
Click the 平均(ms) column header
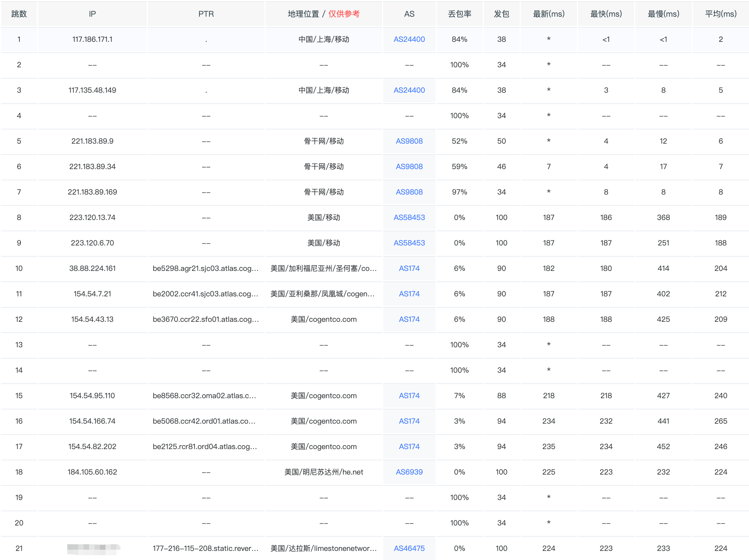[720, 14]
